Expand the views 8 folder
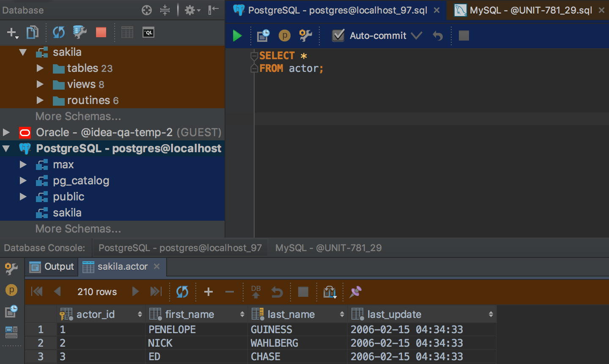The height and width of the screenshot is (364, 609). pos(40,84)
